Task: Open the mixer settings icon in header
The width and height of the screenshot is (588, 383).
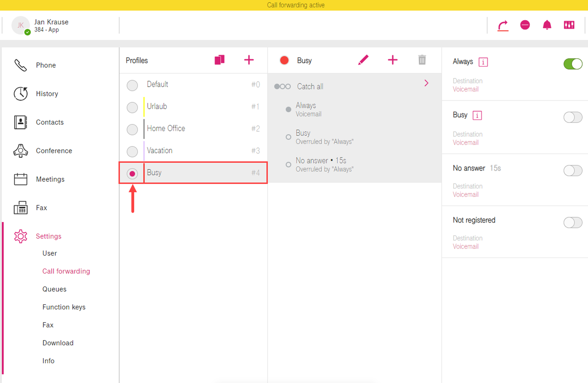Action: click(x=569, y=25)
